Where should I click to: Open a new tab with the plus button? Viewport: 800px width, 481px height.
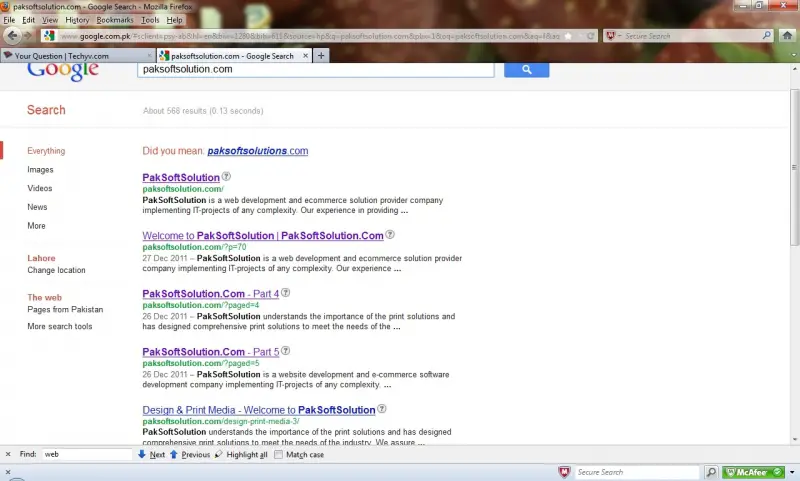tap(321, 56)
